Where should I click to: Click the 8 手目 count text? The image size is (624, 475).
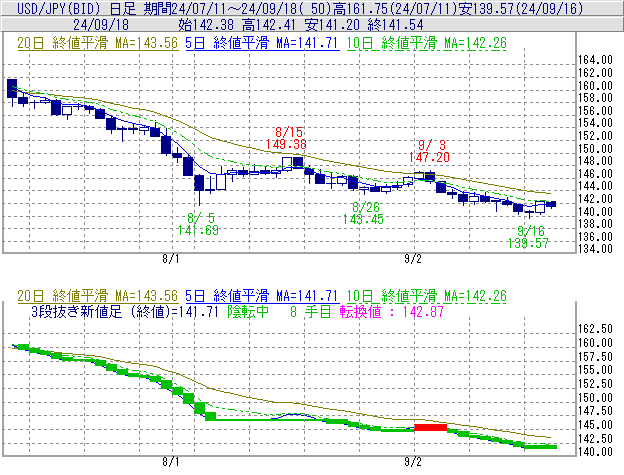click(x=310, y=311)
